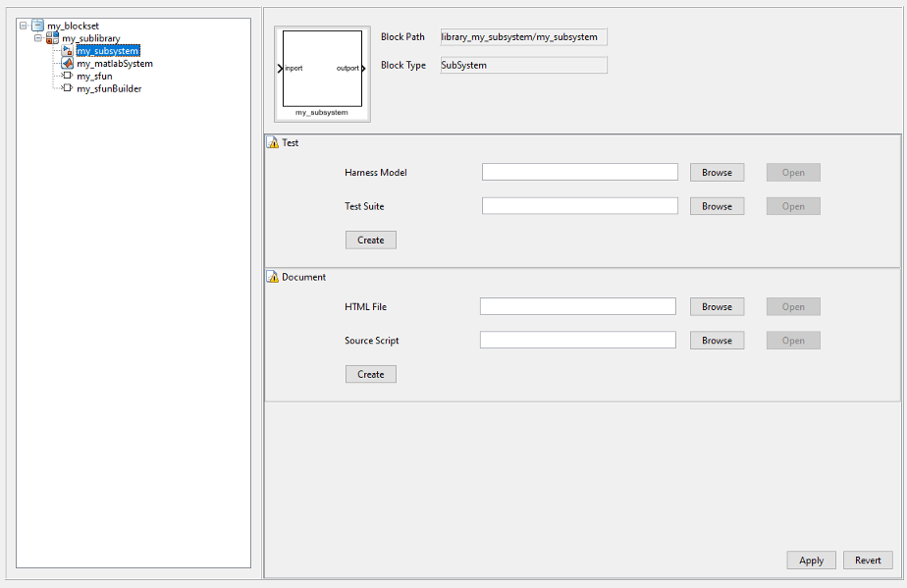Collapse the my_blockset tree node
The image size is (907, 588).
(24, 26)
